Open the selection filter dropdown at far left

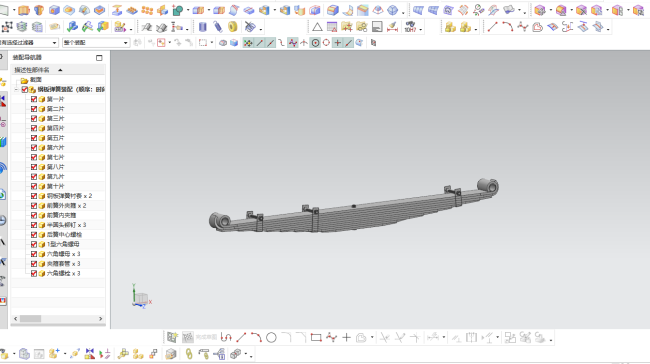29,43
